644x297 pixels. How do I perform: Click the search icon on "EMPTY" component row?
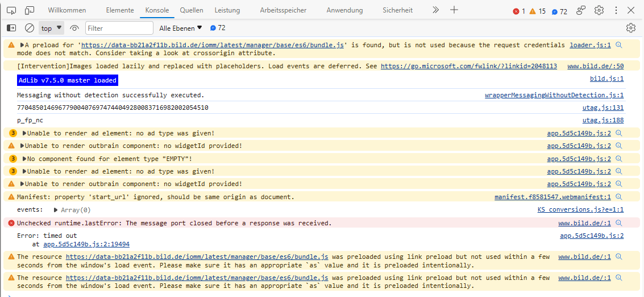(619, 159)
